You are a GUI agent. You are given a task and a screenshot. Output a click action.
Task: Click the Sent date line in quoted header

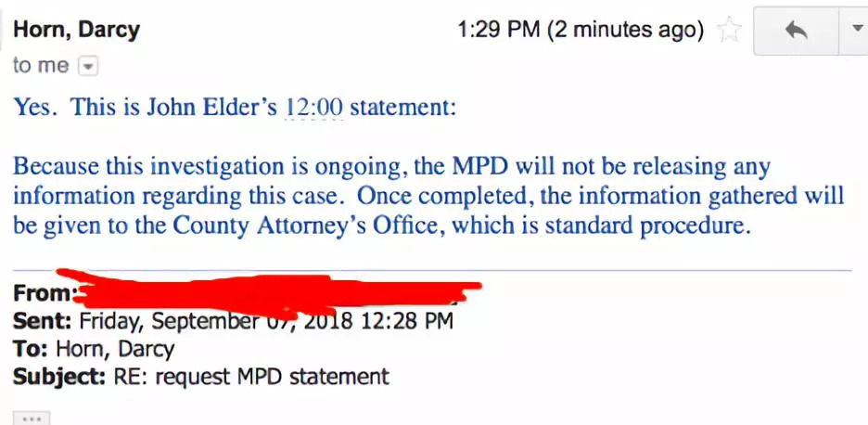pos(234,321)
